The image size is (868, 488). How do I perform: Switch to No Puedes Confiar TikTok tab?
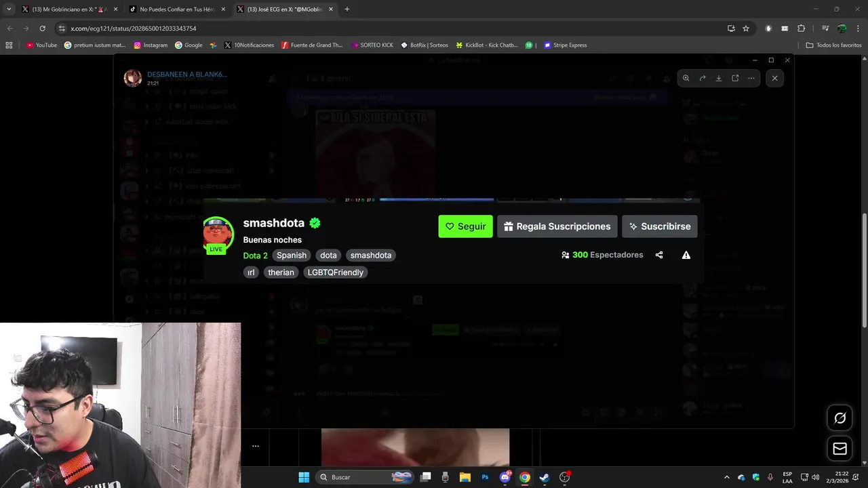177,9
